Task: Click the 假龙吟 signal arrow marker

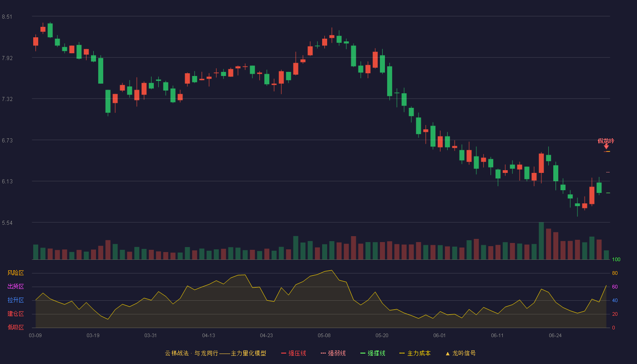Action: coord(606,147)
